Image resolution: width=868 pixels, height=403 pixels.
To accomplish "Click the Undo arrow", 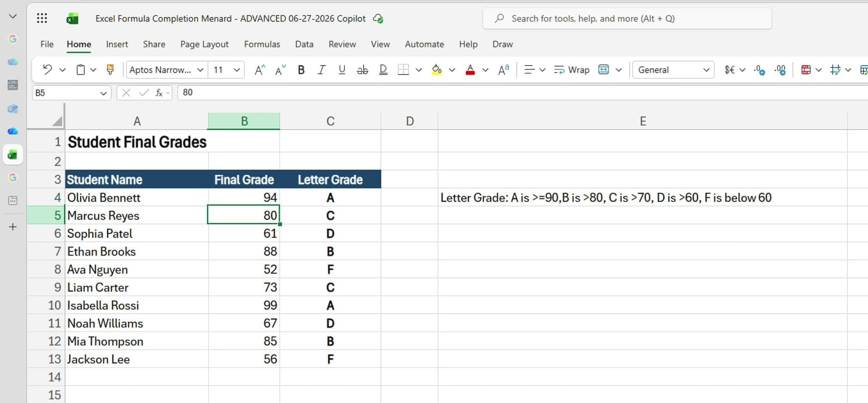I will [47, 70].
